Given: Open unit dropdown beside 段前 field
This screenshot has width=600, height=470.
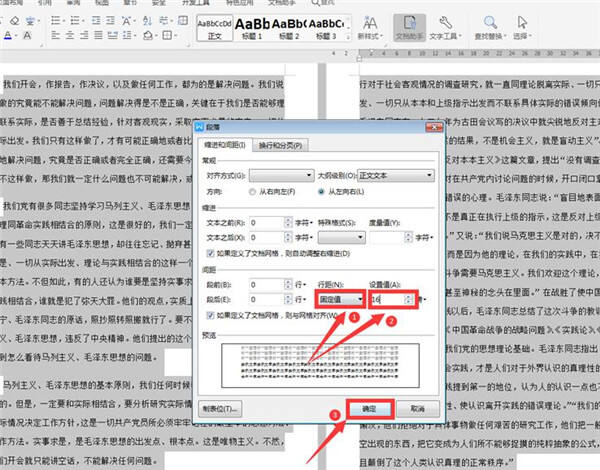Looking at the screenshot, I should pyautogui.click(x=300, y=284).
